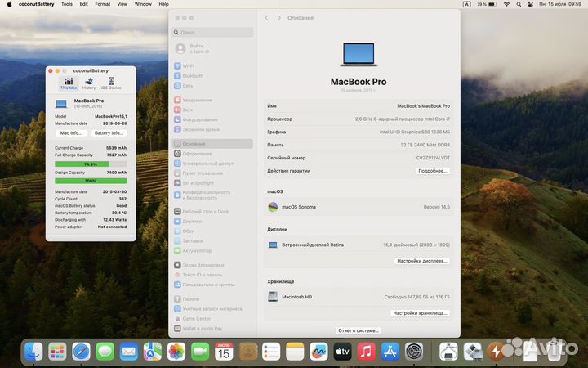Screen dimensions: 588x368
Task: Open Сеть (Network) in the settings sidebar
Action: click(212, 86)
